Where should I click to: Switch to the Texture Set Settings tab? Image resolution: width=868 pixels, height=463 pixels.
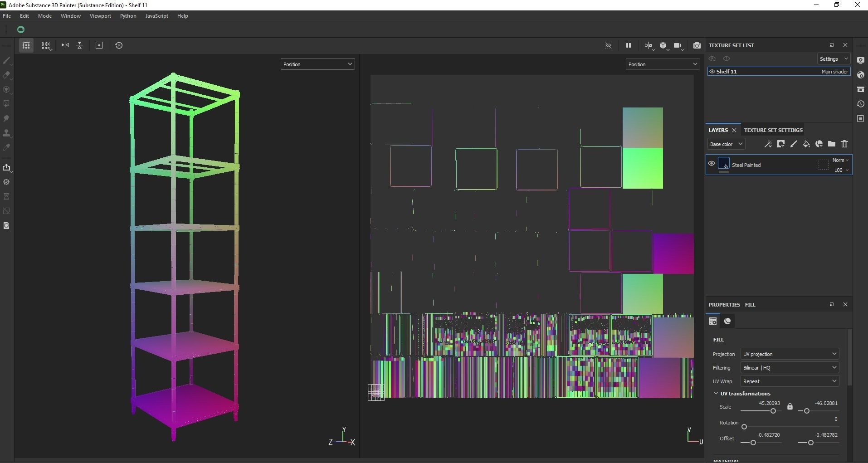click(773, 130)
